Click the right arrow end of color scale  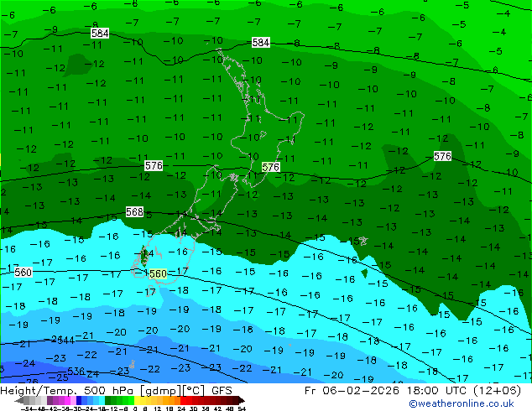242,400
